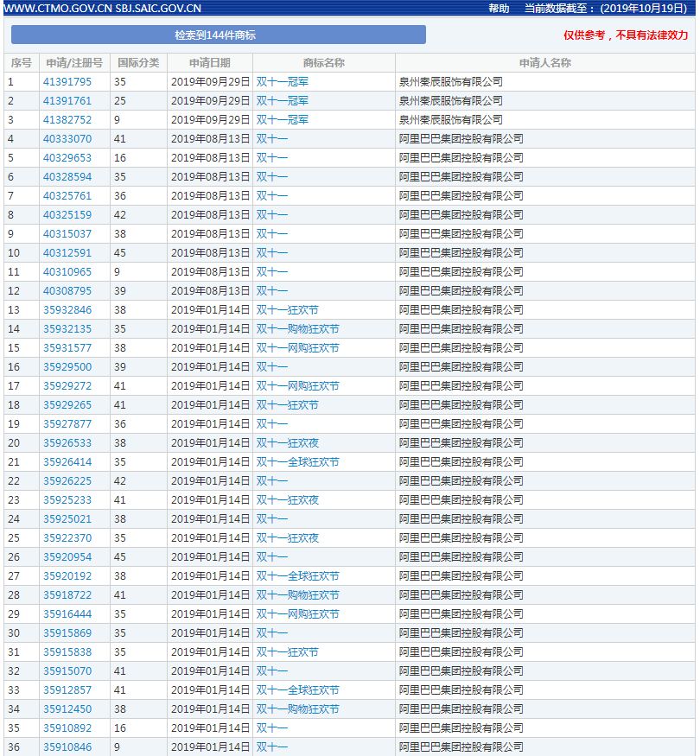The width and height of the screenshot is (700, 756).
Task: Open trademark 双十一网购狂欢节 in row 15
Action: 297,347
